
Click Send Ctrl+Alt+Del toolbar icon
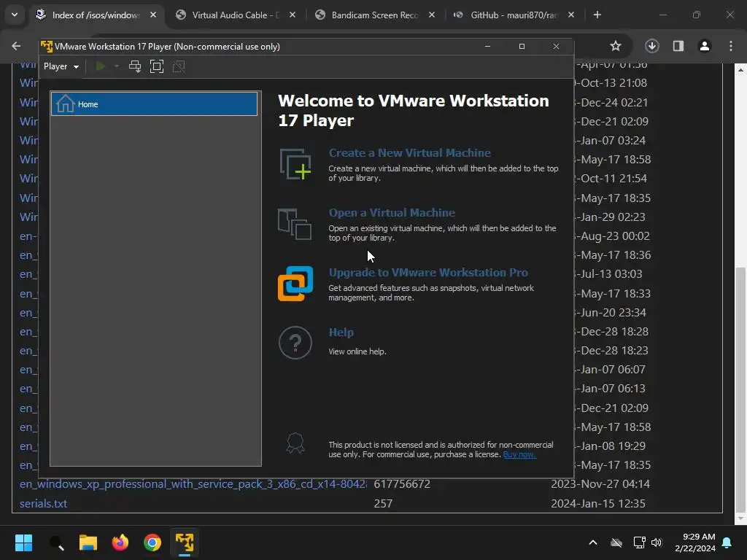point(135,66)
